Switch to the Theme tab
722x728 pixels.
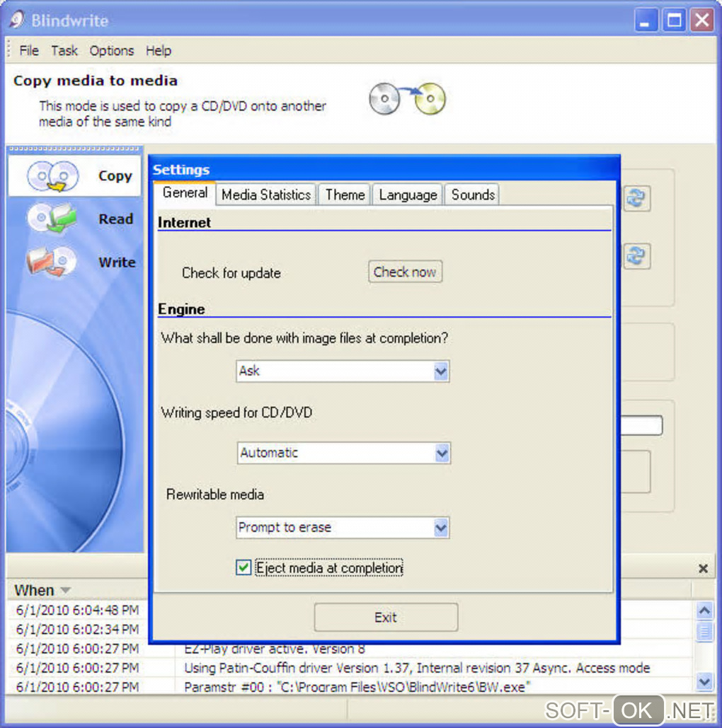pos(345,195)
